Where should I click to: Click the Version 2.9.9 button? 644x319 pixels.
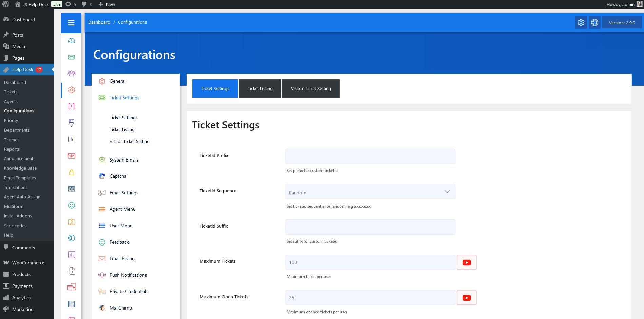pos(622,23)
